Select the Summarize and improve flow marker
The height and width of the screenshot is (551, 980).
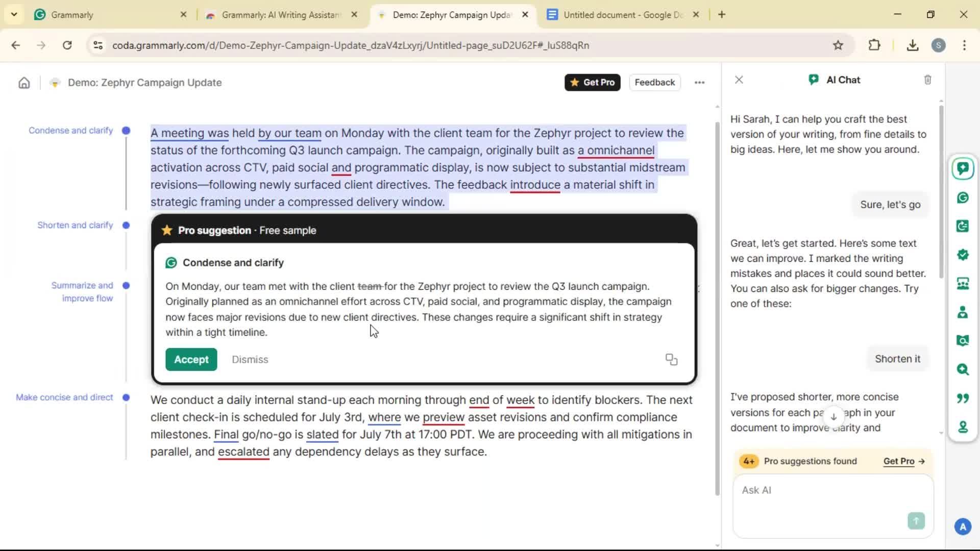click(x=126, y=286)
